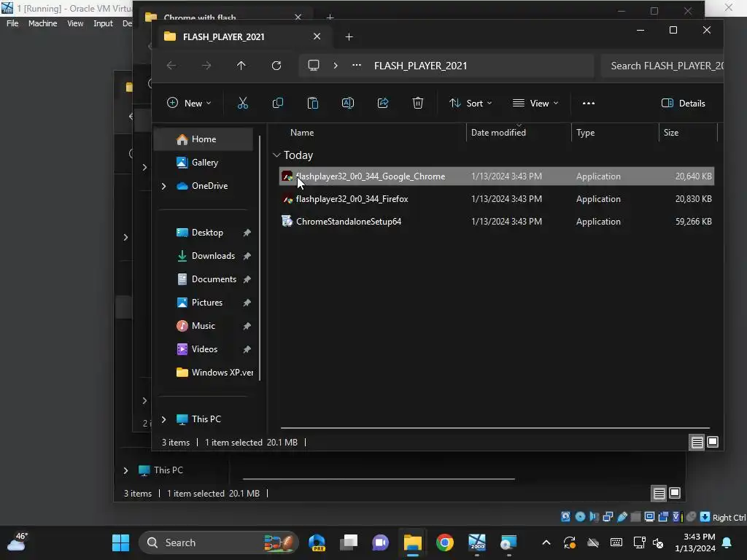
Task: Click the Windows Start button
Action: click(120, 542)
